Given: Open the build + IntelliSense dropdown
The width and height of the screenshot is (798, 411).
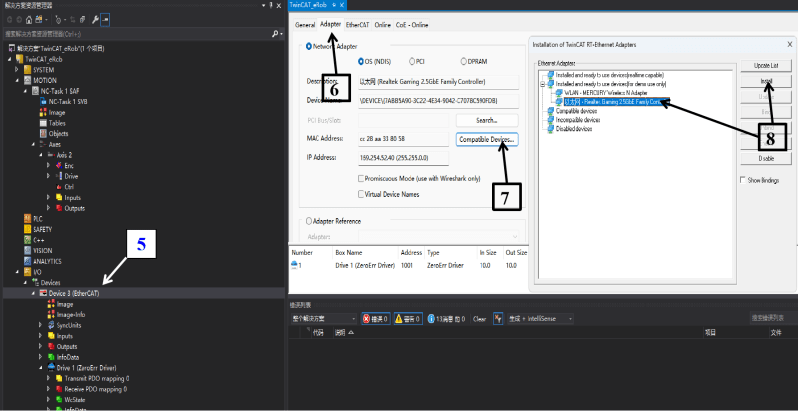Looking at the screenshot, I should [540, 319].
